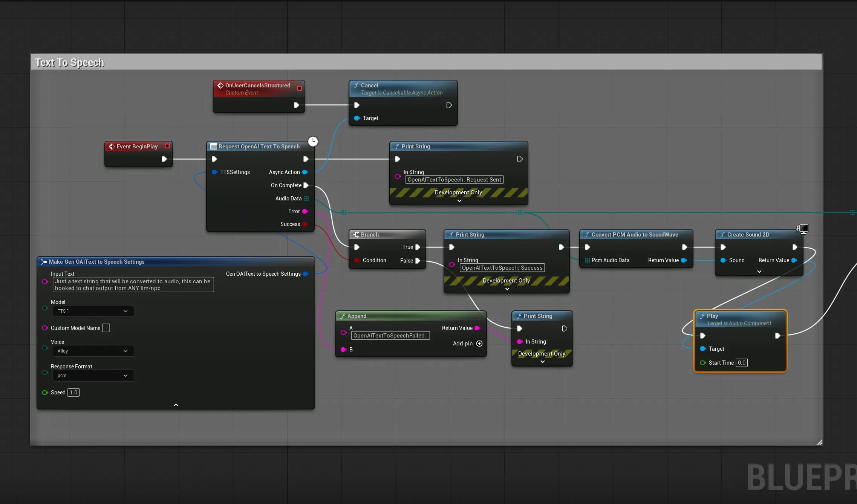Click the Success boolean output pin
Image resolution: width=857 pixels, height=504 pixels.
(x=305, y=224)
